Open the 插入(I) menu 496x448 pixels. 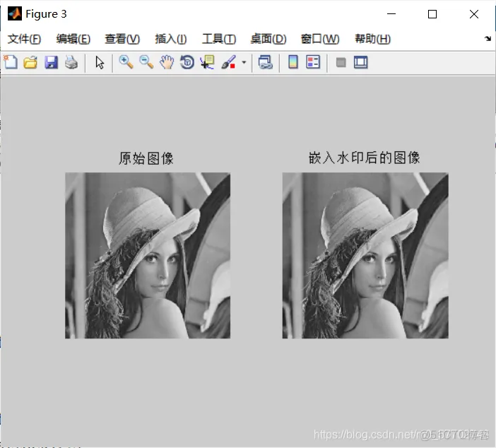[x=171, y=39]
